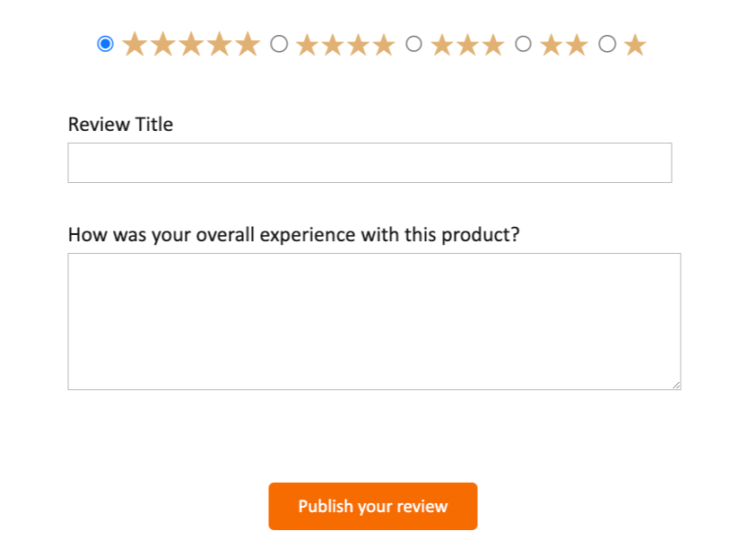
Task: Focus the Review Title text field
Action: [x=369, y=162]
